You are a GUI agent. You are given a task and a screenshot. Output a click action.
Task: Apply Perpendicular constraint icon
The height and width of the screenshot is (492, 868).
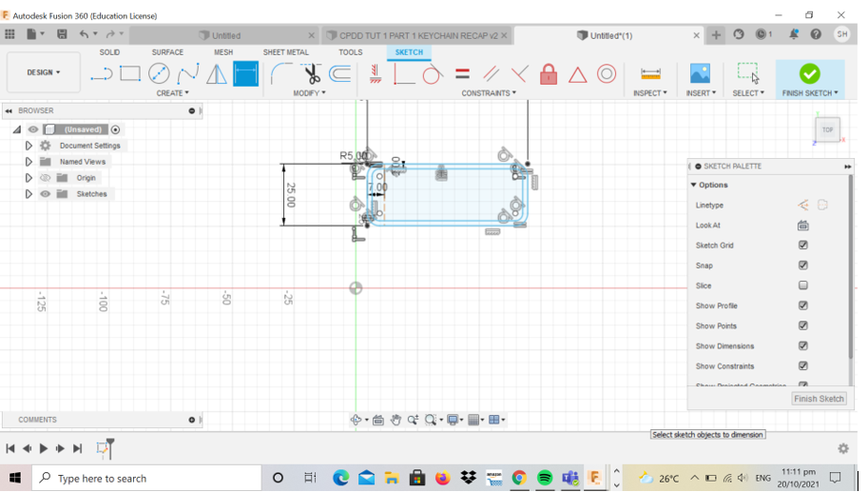(x=519, y=73)
